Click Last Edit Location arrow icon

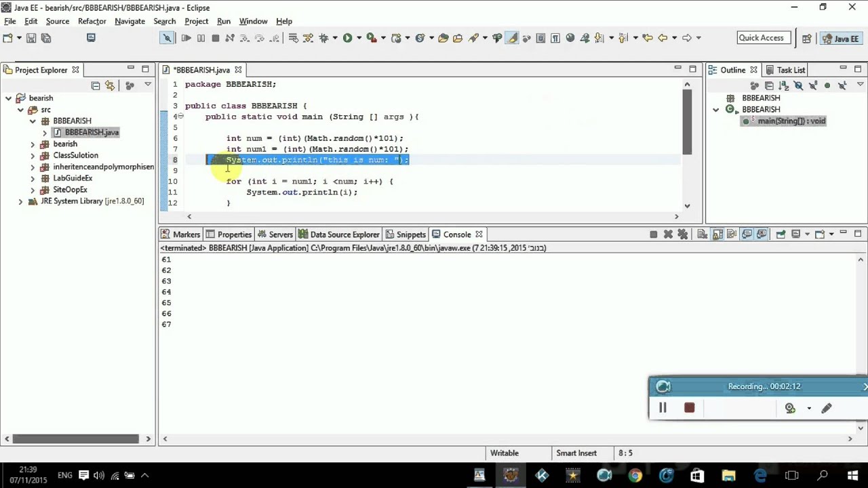point(648,38)
